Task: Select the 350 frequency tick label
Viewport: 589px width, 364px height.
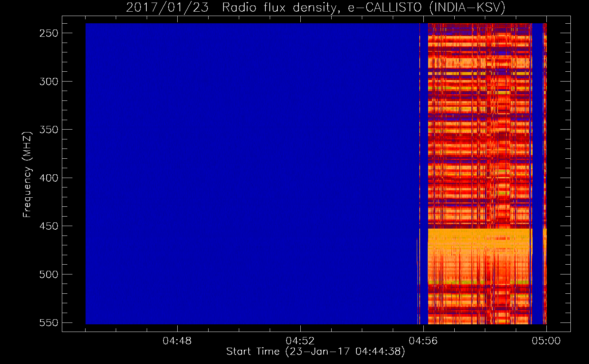Action: click(x=49, y=130)
